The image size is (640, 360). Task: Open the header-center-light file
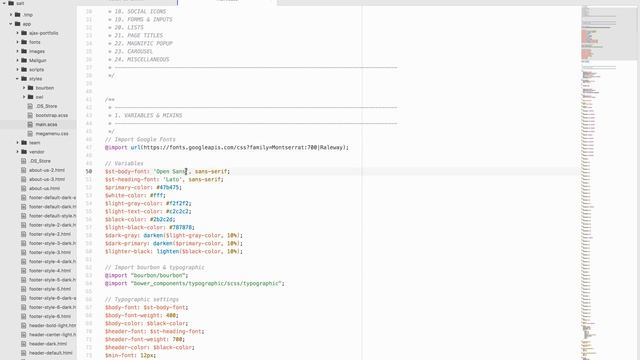52,334
